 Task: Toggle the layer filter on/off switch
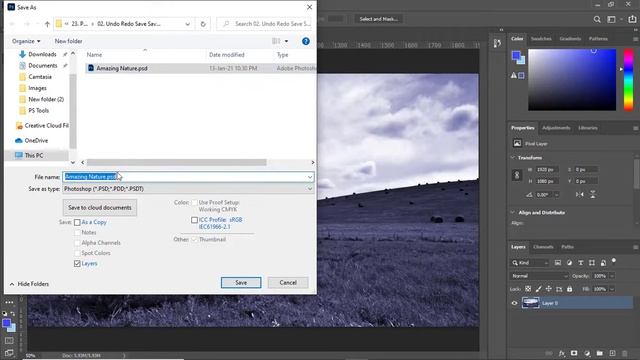614,261
